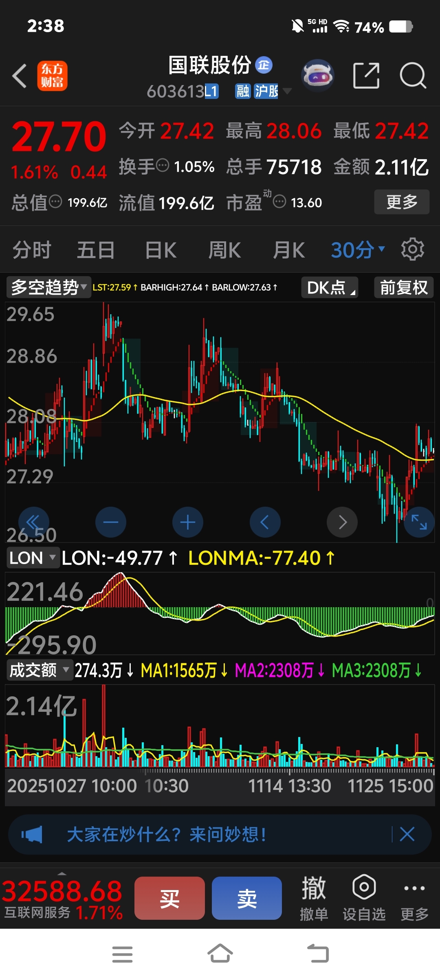
Task: Switch to 五日 tab
Action: click(x=96, y=249)
